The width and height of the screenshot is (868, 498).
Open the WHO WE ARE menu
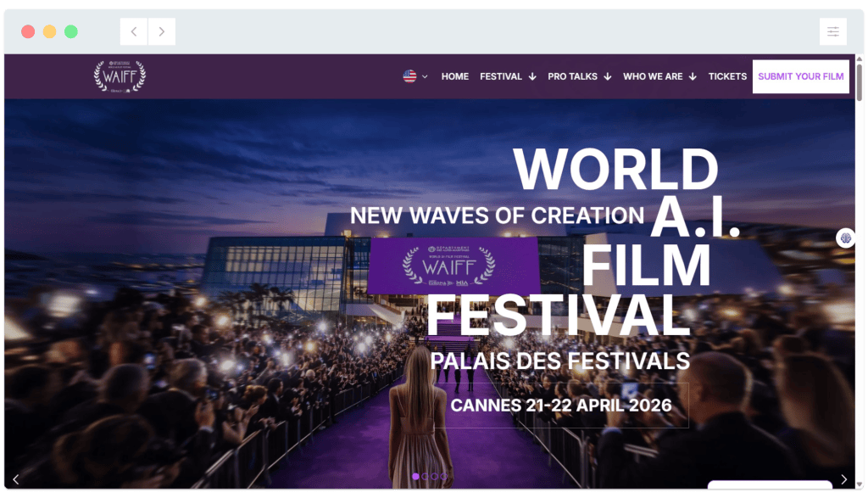(653, 76)
